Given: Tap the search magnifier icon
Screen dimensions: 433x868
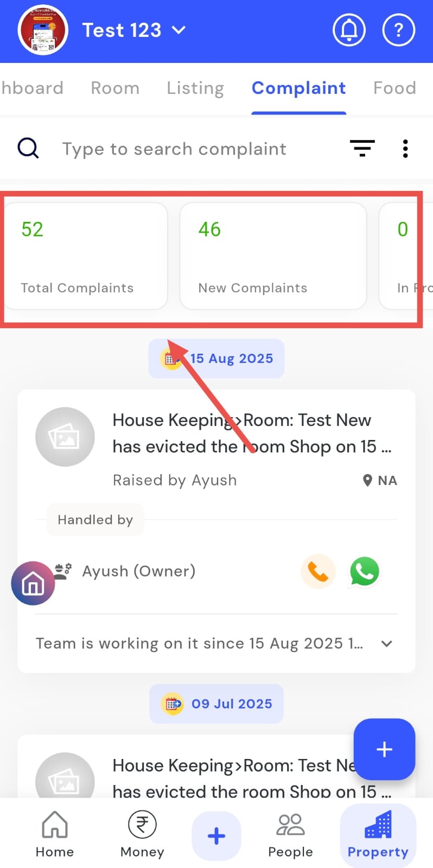Looking at the screenshot, I should coord(28,148).
